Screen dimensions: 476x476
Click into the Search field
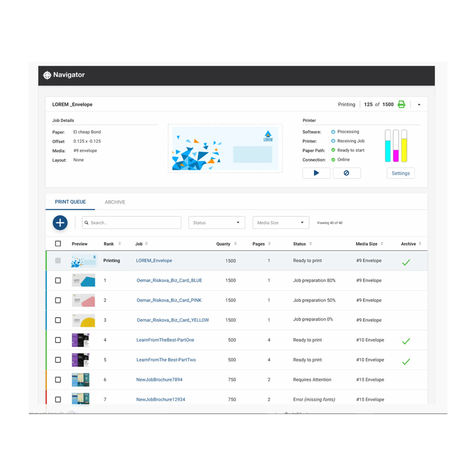coord(132,223)
